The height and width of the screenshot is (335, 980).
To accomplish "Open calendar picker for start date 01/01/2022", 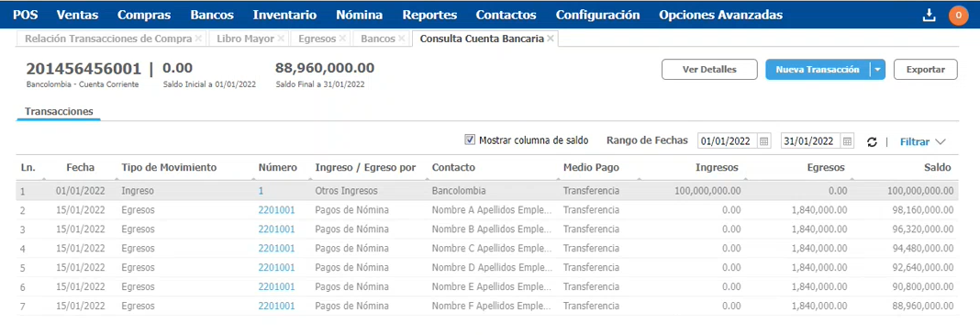I will [x=763, y=141].
